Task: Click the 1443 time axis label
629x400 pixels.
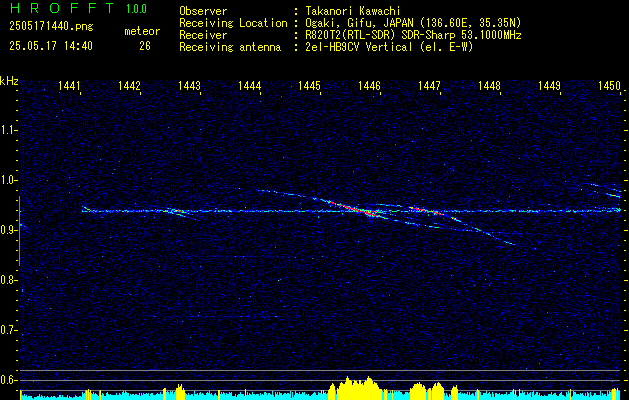Action: click(189, 85)
